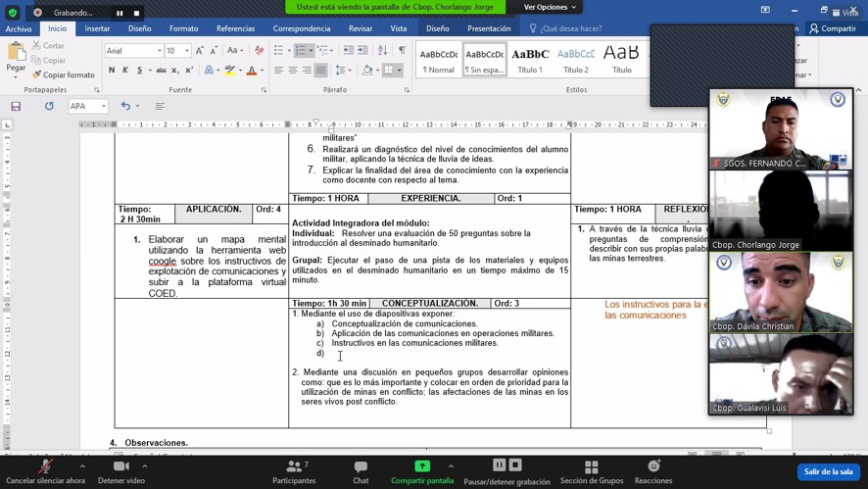Open the Zoom Chat
This screenshot has height=489, width=868.
[361, 472]
